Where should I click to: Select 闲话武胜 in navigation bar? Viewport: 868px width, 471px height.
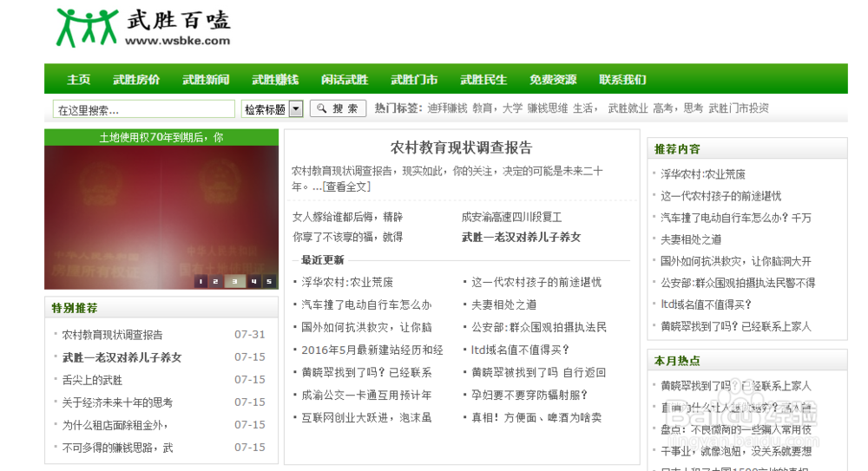click(x=345, y=80)
